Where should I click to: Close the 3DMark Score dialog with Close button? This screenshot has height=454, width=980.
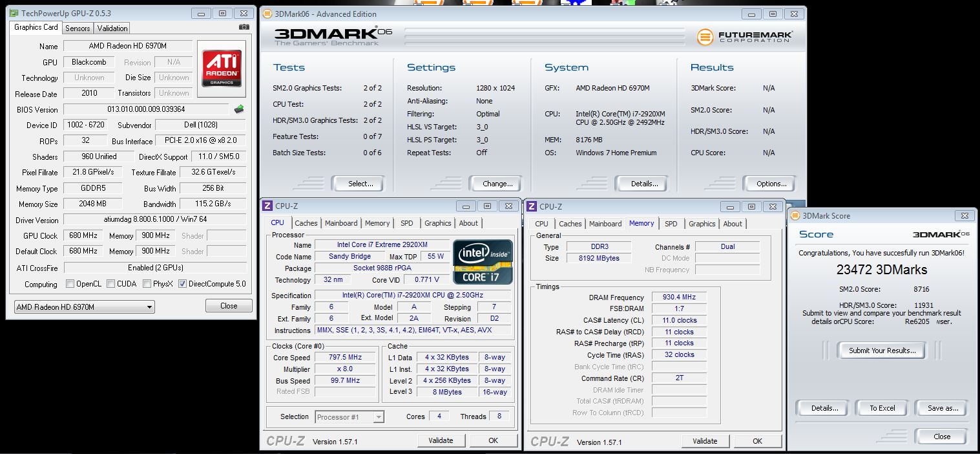click(x=942, y=437)
